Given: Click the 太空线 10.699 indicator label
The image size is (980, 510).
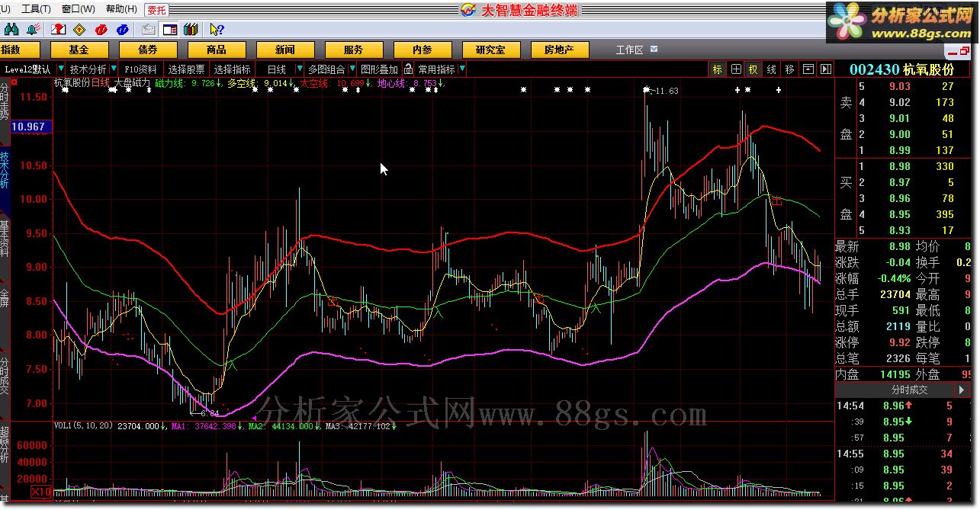Looking at the screenshot, I should pyautogui.click(x=333, y=82).
